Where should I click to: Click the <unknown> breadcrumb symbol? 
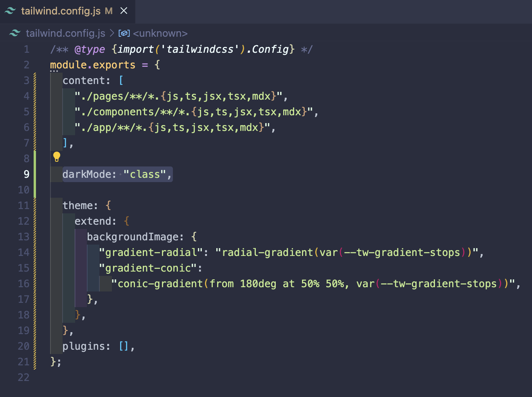[x=160, y=33]
